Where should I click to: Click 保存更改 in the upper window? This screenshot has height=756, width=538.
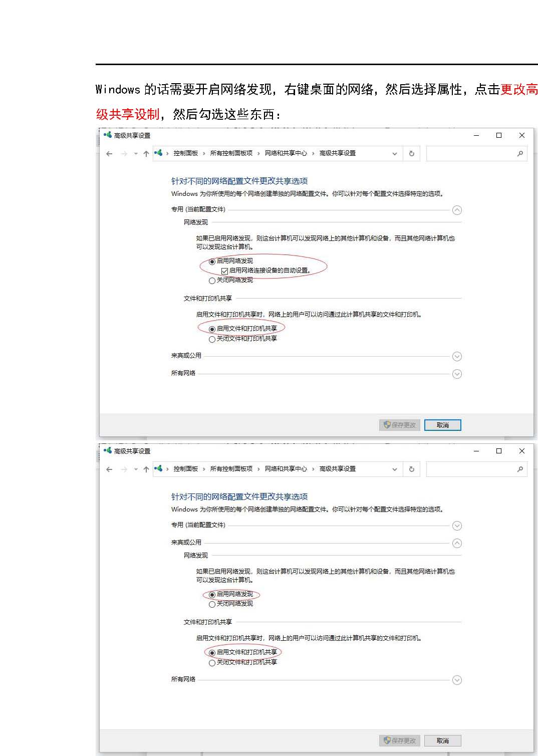point(400,425)
